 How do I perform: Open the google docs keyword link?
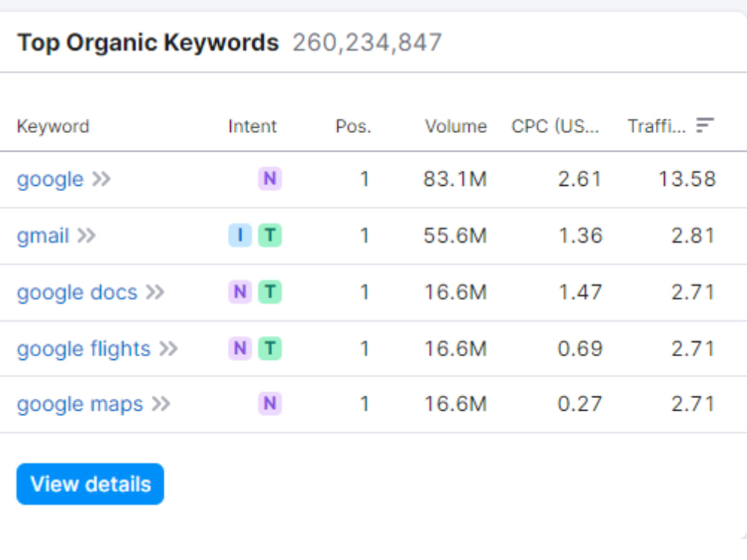point(77,293)
